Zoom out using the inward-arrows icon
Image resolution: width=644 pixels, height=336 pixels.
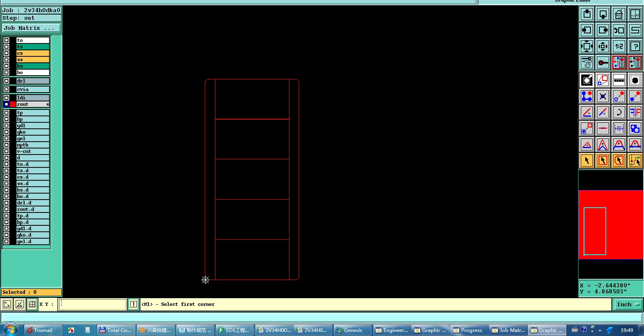pos(603,46)
